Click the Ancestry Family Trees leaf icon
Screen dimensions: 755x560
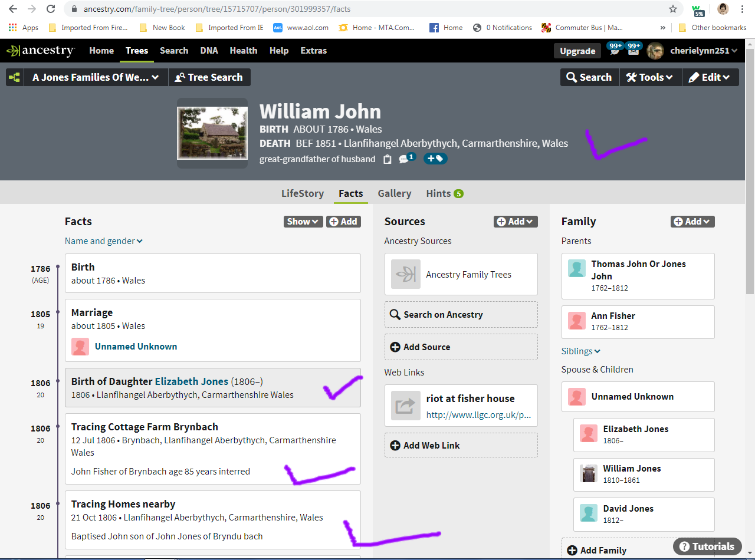(406, 274)
